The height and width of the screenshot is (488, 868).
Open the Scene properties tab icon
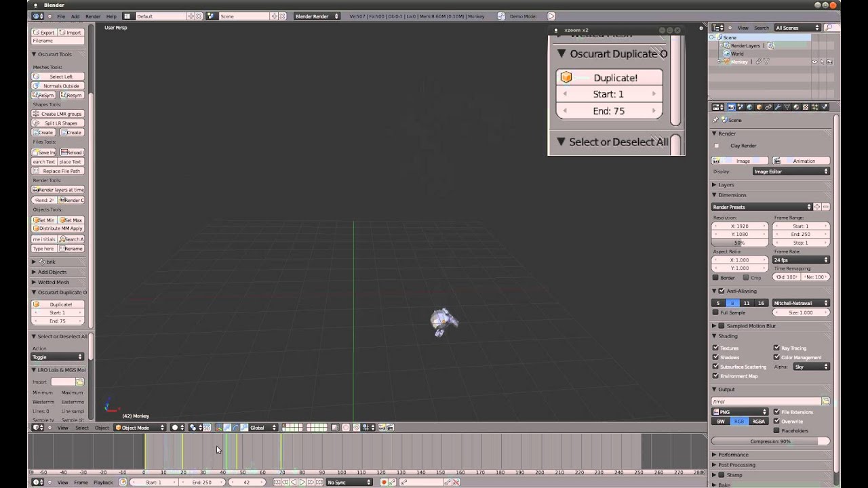pos(741,107)
